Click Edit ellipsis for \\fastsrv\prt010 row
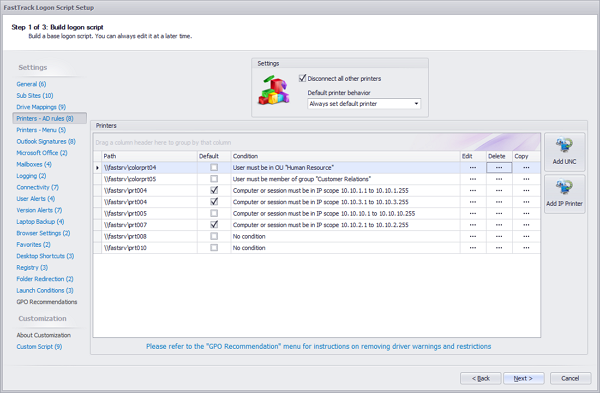600x393 pixels. click(473, 248)
